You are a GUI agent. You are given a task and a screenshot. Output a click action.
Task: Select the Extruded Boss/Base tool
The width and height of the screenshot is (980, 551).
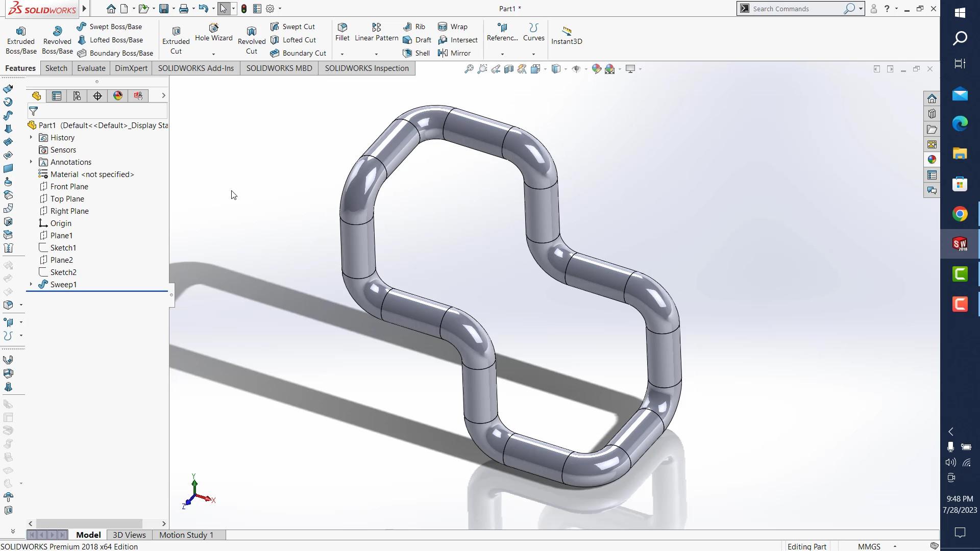(21, 40)
